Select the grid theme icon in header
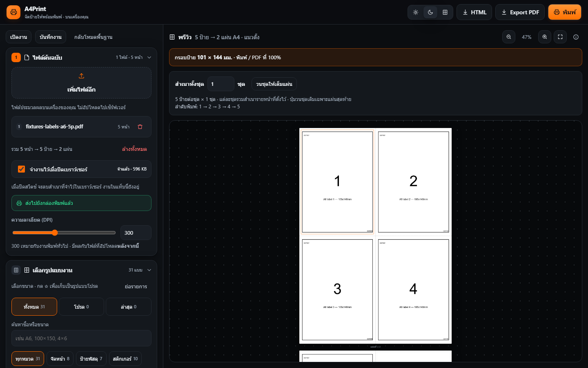This screenshot has width=588, height=368. pyautogui.click(x=445, y=12)
